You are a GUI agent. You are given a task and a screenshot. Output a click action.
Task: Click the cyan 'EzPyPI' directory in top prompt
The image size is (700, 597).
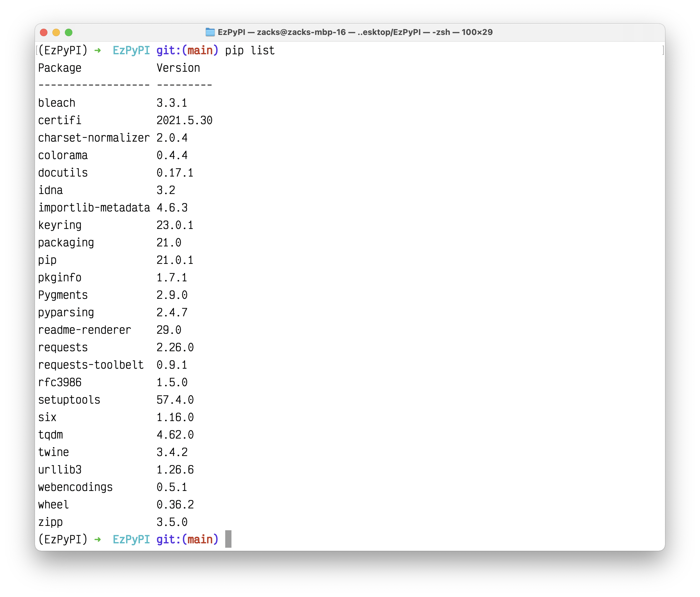point(131,50)
